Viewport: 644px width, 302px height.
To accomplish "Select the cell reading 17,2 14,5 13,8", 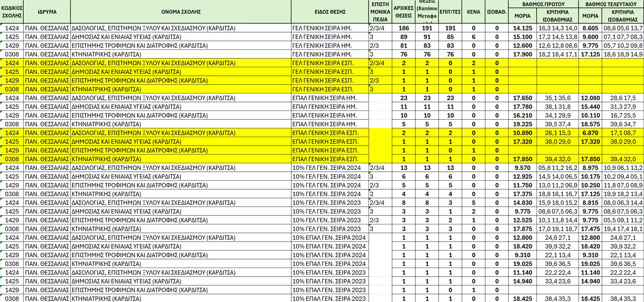I will coord(557,37).
